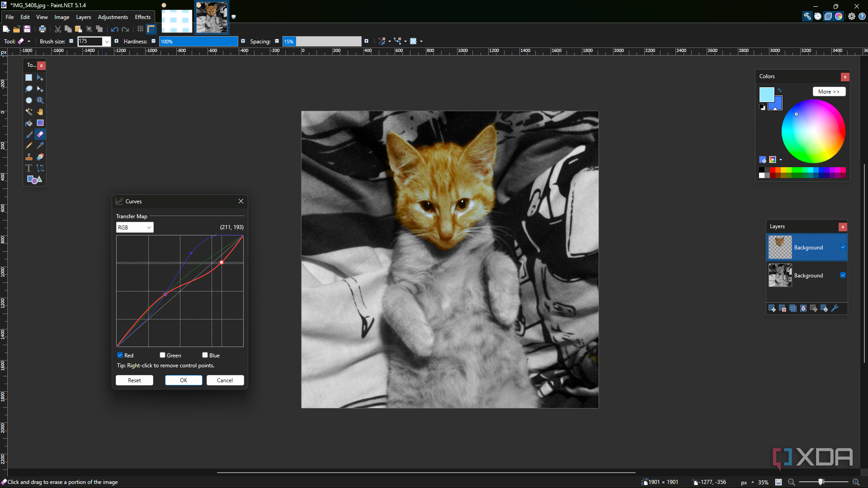
Task: Open the File menu
Action: (x=10, y=17)
